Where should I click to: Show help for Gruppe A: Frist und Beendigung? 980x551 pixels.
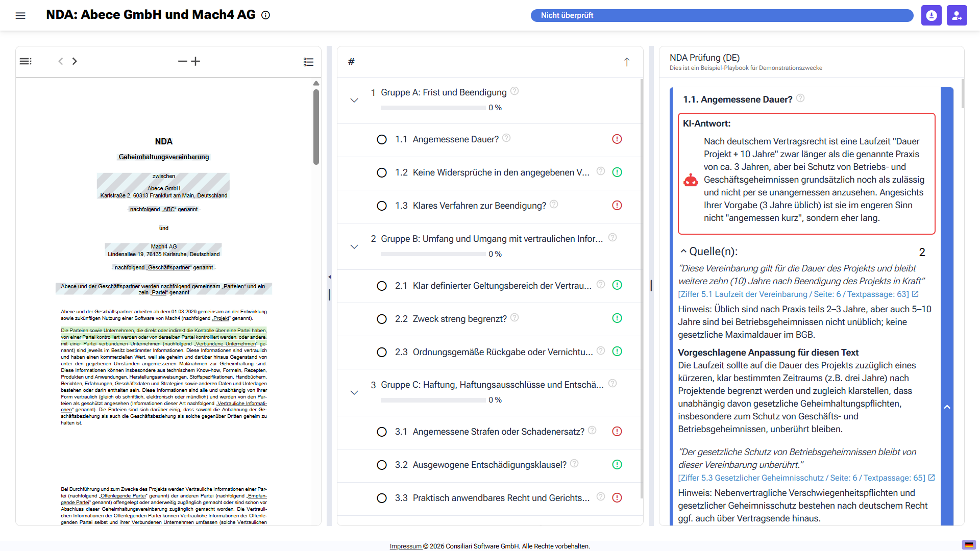pos(514,91)
